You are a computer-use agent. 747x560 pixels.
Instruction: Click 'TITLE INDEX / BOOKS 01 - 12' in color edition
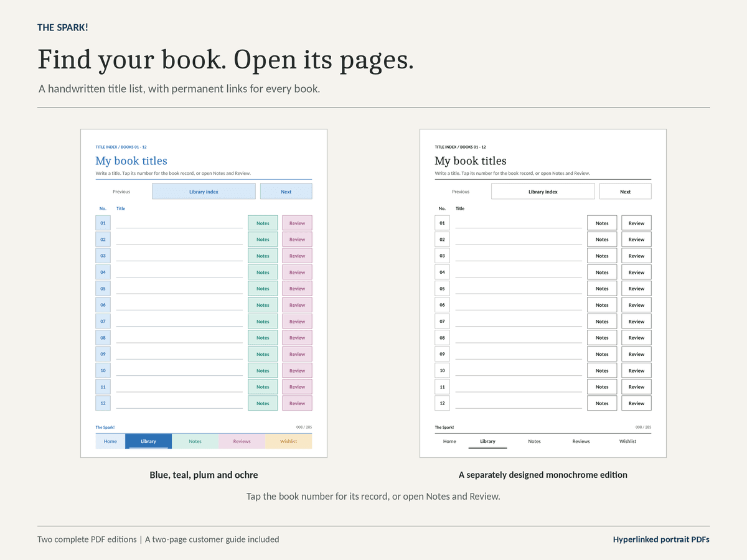coord(121,147)
